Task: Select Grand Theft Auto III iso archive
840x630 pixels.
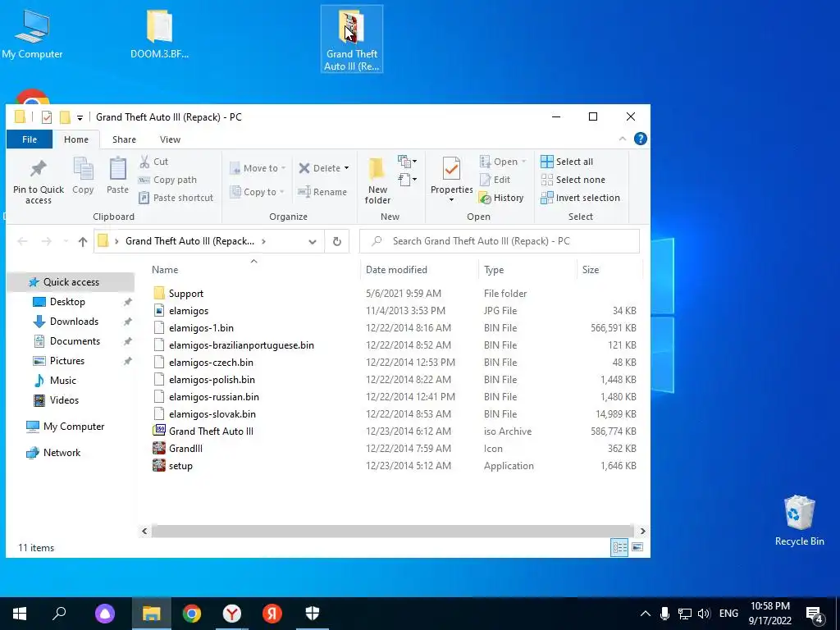Action: pos(395,431)
